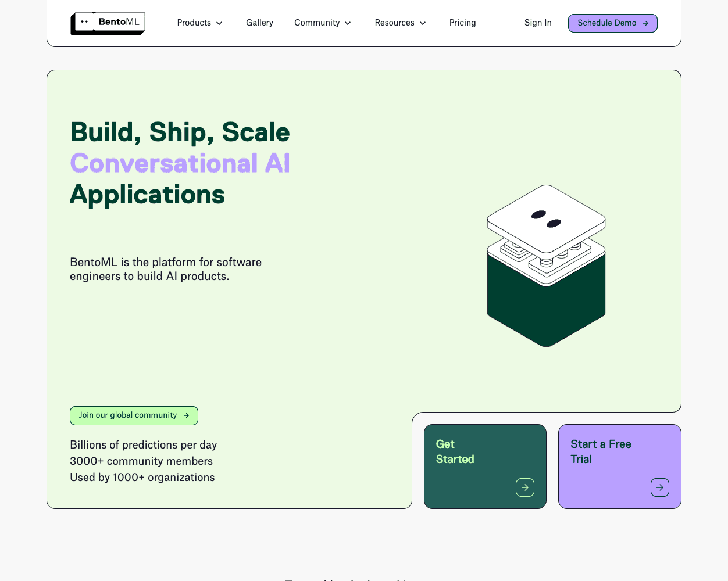The image size is (728, 581).
Task: Click the 'BentoML is the platform' description text
Action: 166,269
